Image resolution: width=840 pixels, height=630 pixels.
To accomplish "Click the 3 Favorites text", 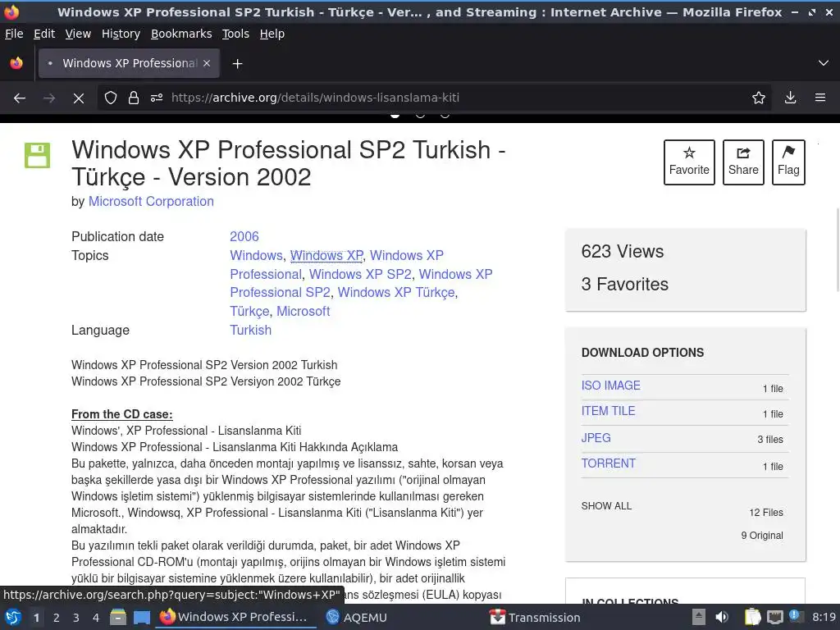I will tap(624, 284).
